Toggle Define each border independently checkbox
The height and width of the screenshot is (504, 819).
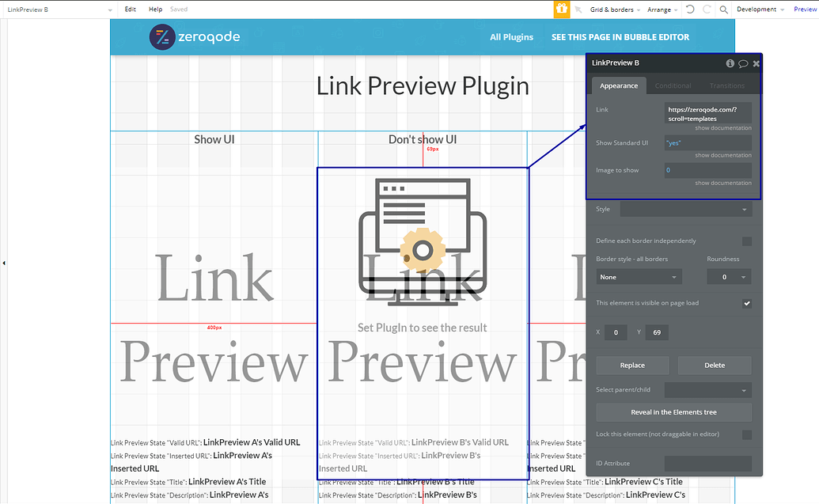pyautogui.click(x=747, y=241)
